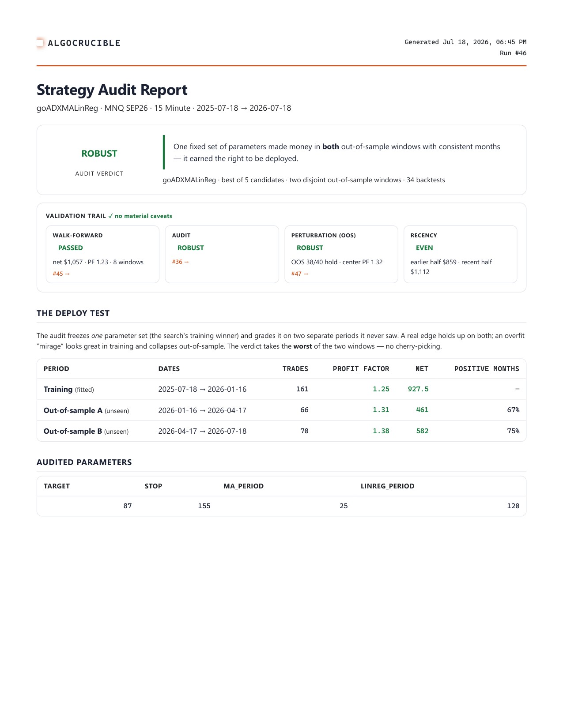Image resolution: width=563 pixels, height=728 pixels.
Task: Click the positive months value 75%
Action: [x=513, y=431]
